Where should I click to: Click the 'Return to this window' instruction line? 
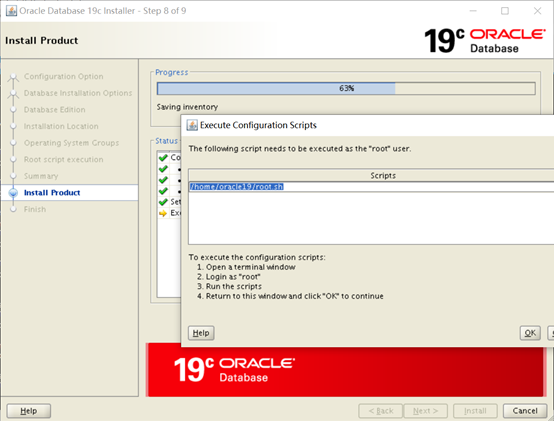(295, 296)
